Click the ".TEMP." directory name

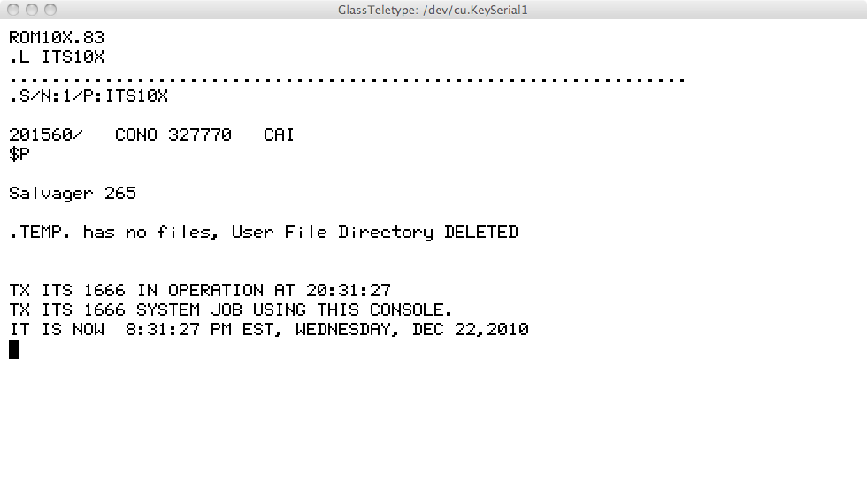coord(41,232)
